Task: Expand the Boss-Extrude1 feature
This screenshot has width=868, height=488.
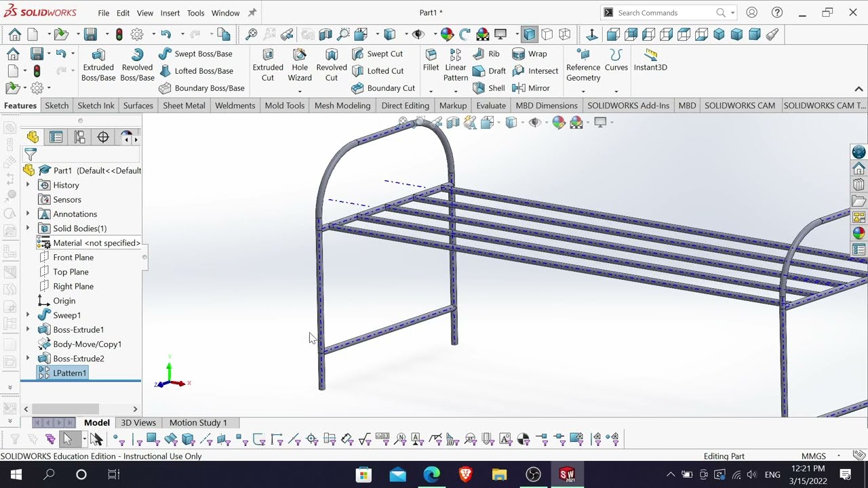Action: coord(28,329)
